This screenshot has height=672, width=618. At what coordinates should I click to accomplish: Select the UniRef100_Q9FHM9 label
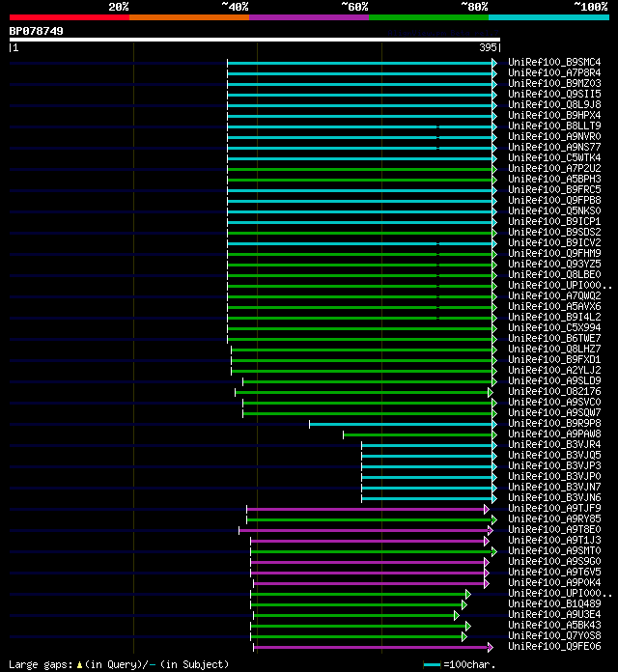tap(554, 253)
